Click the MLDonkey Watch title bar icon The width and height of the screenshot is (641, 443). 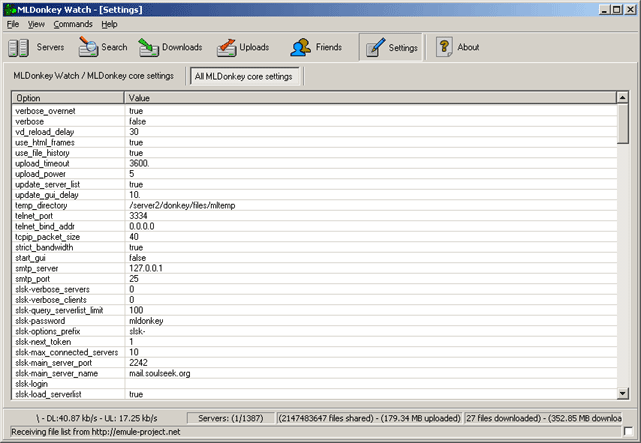coord(9,9)
